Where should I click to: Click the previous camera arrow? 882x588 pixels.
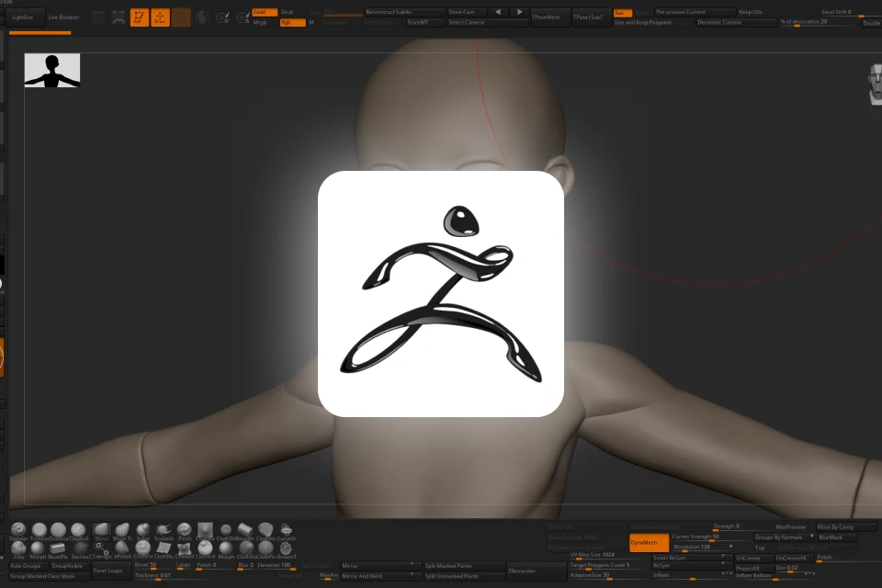pyautogui.click(x=498, y=12)
